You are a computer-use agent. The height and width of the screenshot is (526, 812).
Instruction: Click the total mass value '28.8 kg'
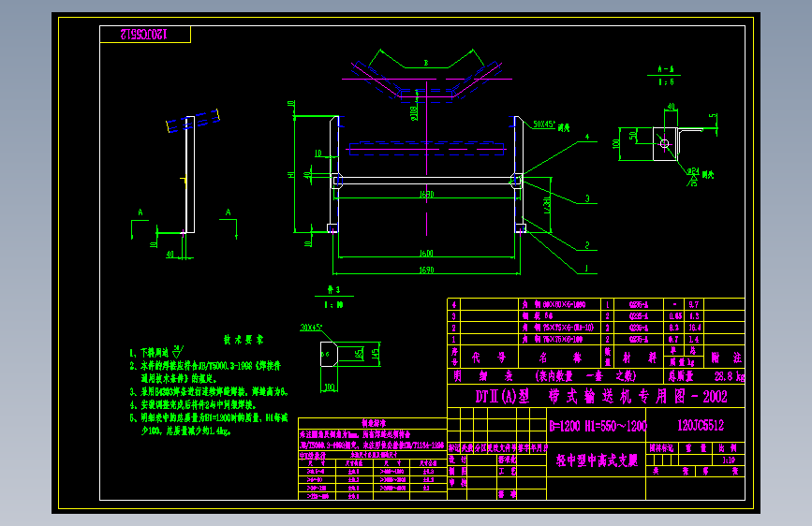coord(730,376)
